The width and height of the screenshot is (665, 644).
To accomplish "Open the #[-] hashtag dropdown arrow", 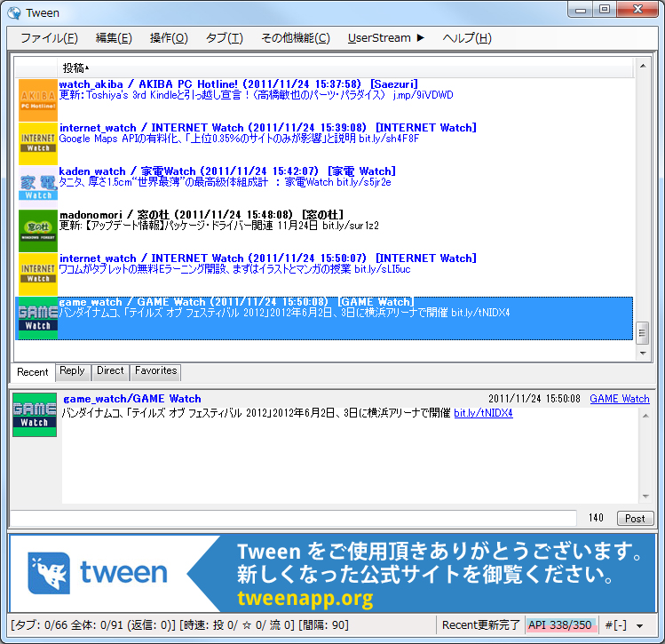I will pos(640,625).
